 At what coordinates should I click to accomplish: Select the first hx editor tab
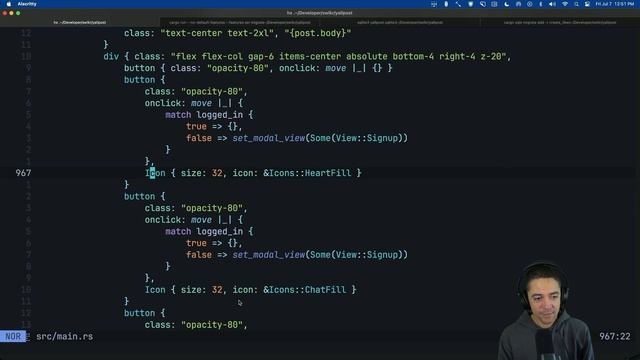tap(80, 22)
